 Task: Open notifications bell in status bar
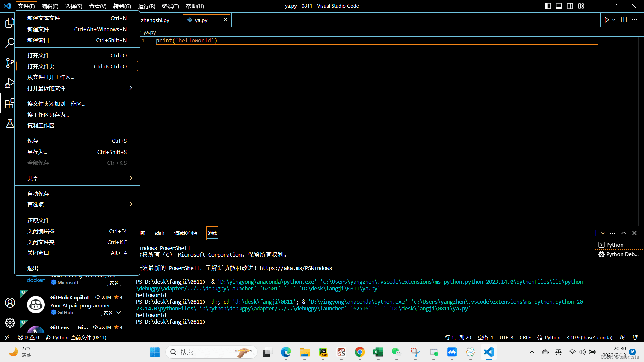click(635, 337)
